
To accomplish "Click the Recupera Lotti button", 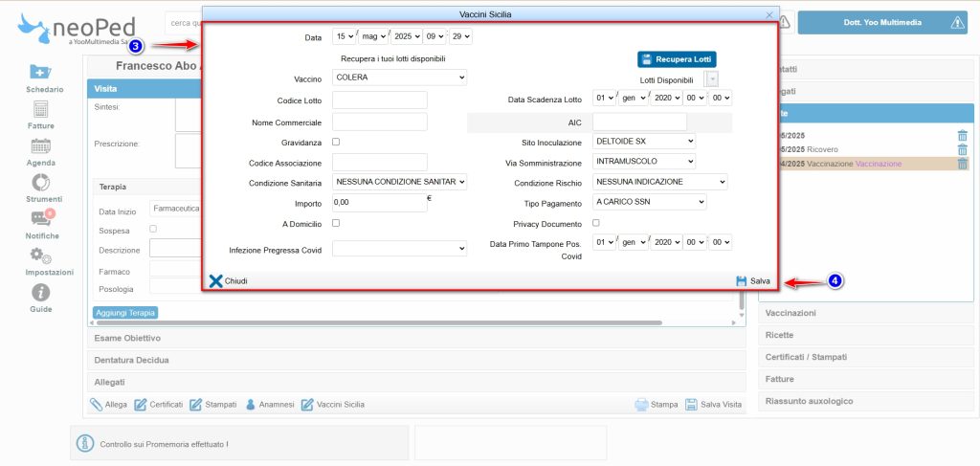I will 677,59.
